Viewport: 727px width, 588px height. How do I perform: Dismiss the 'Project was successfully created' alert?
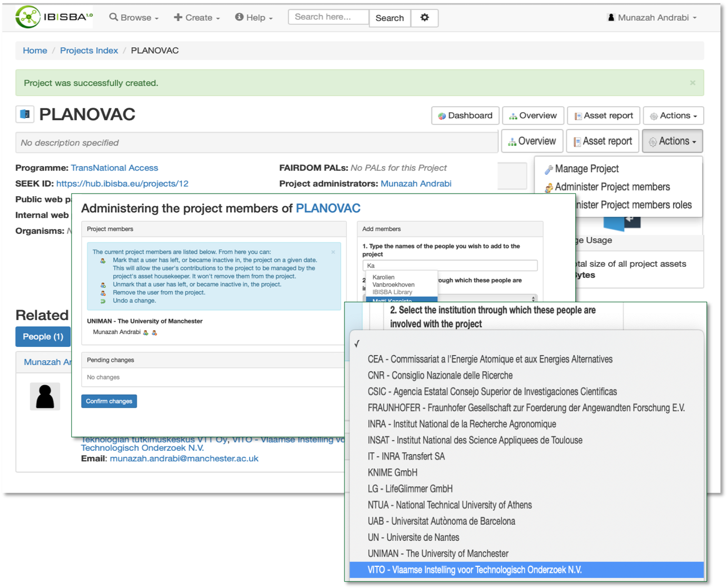693,83
